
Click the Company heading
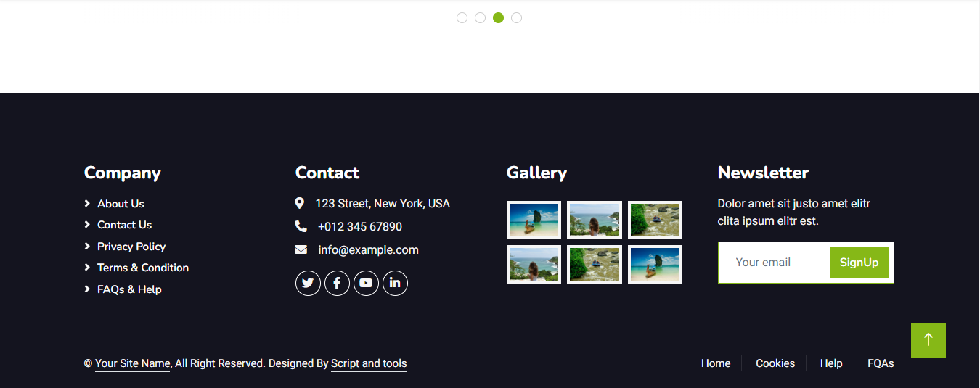pyautogui.click(x=123, y=173)
